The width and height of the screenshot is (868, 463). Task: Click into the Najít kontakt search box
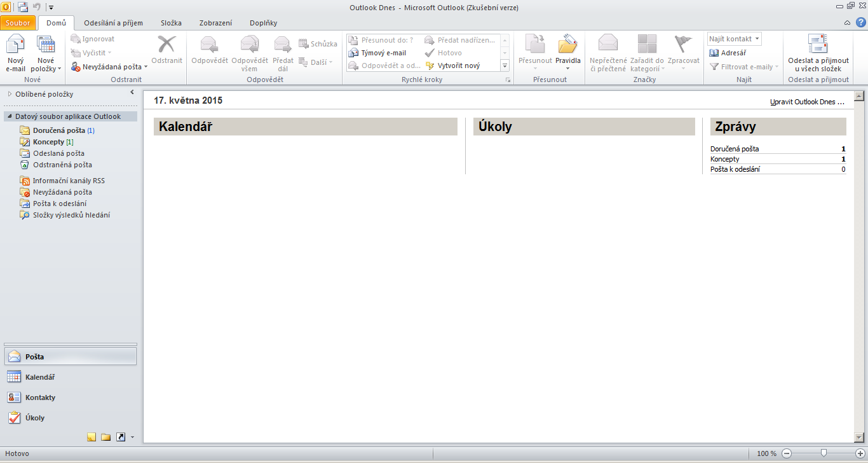click(730, 39)
